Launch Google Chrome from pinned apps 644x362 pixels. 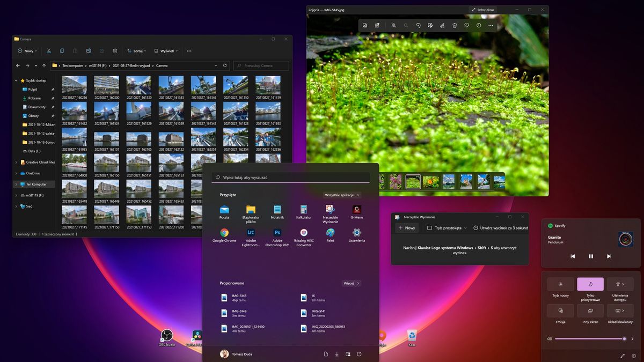pos(224,235)
